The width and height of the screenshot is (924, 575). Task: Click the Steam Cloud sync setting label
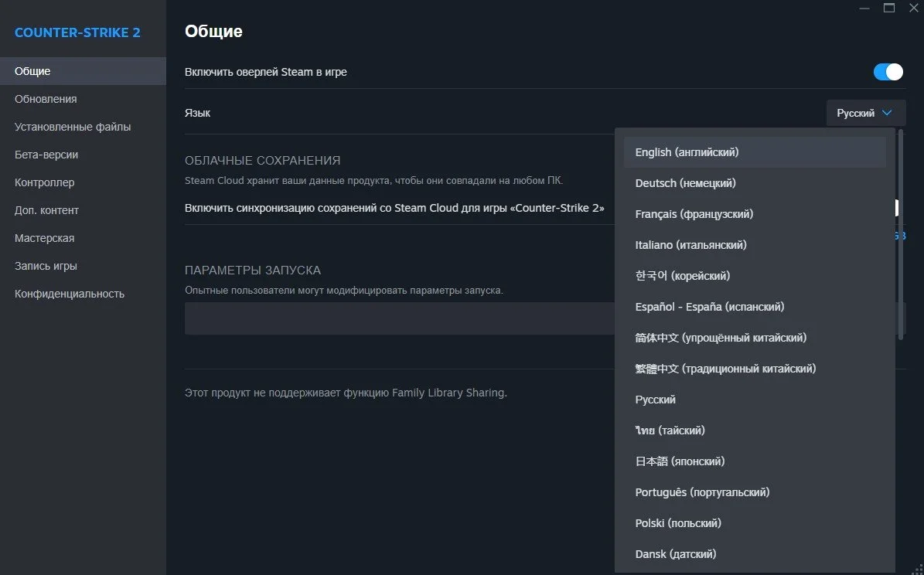(x=394, y=208)
